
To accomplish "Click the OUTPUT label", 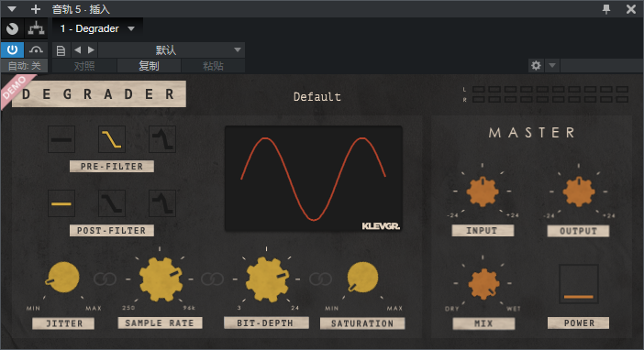I will coord(578,231).
